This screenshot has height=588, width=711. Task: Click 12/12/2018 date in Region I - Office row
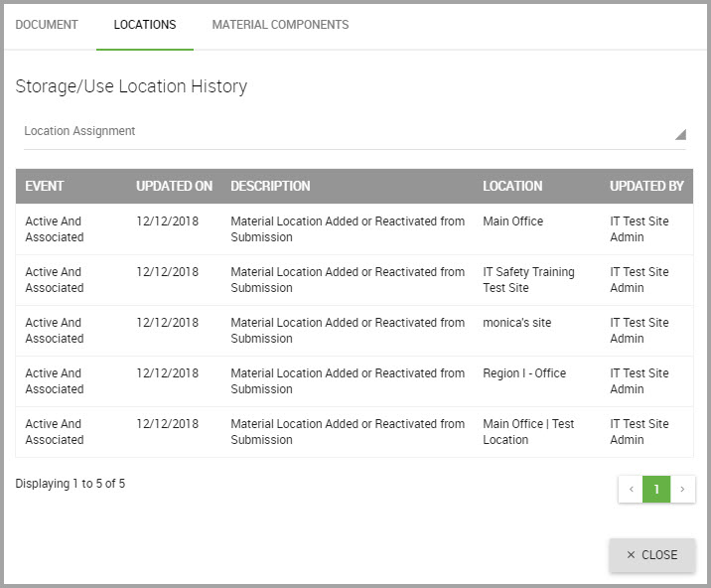pyautogui.click(x=167, y=373)
